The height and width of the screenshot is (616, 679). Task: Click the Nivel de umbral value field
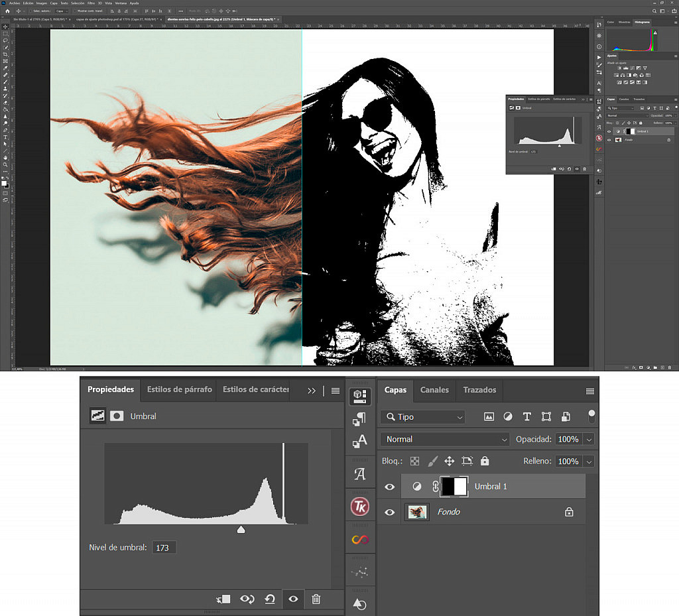pos(164,547)
